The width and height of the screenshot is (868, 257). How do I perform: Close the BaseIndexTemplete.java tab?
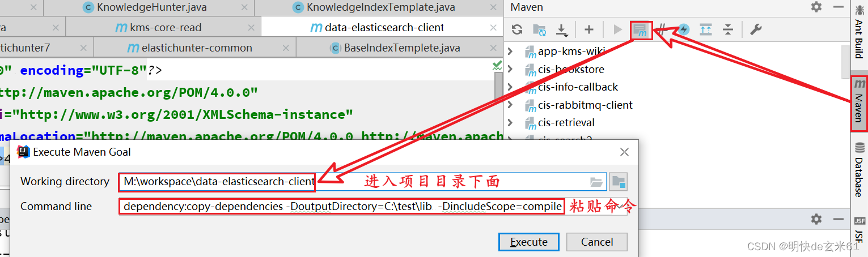pyautogui.click(x=492, y=48)
